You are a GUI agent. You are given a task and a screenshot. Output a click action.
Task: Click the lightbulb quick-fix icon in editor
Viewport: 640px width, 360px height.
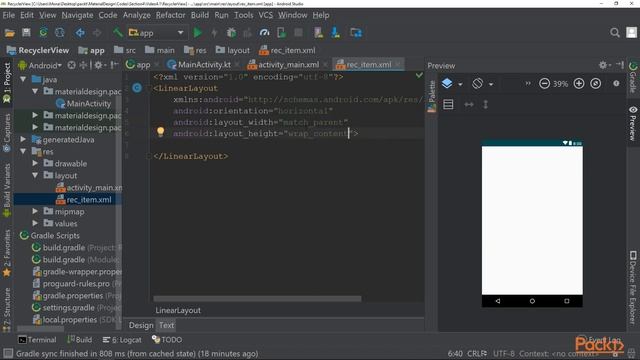tap(160, 131)
